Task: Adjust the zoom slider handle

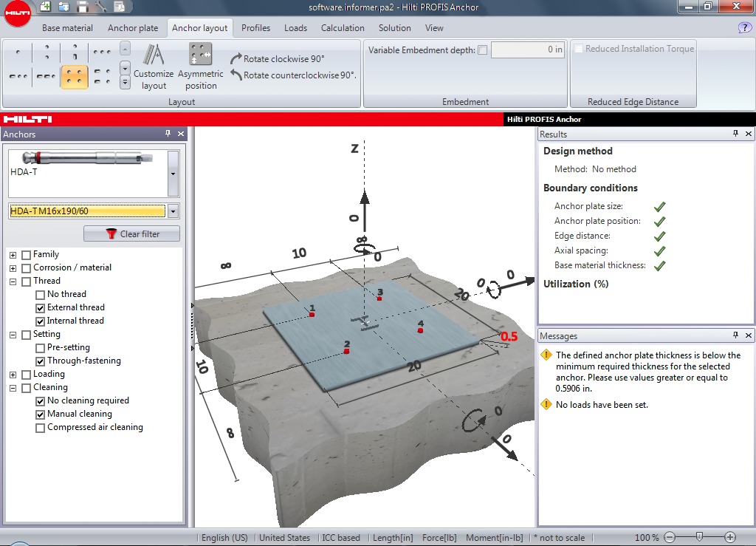Action: [x=700, y=536]
